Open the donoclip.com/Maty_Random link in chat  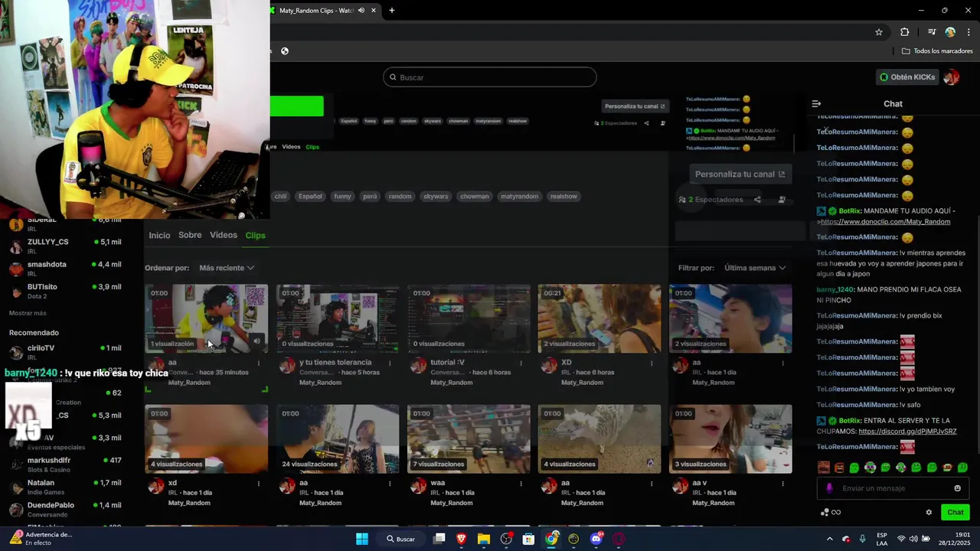[886, 222]
